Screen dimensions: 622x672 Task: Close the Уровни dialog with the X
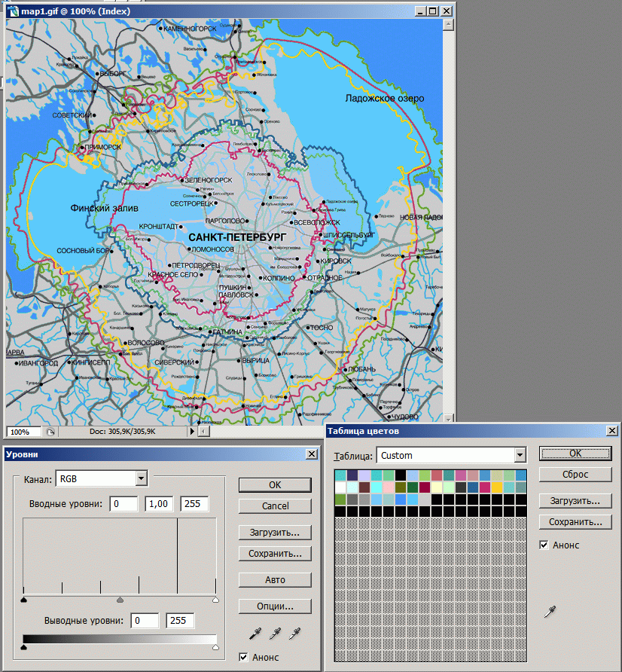[x=311, y=454]
